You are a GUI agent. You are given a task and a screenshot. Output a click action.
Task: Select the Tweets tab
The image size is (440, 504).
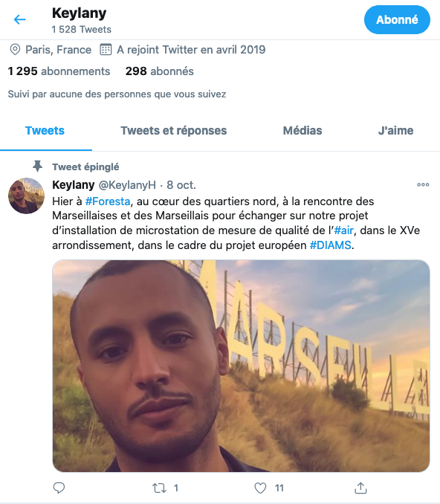click(x=45, y=131)
